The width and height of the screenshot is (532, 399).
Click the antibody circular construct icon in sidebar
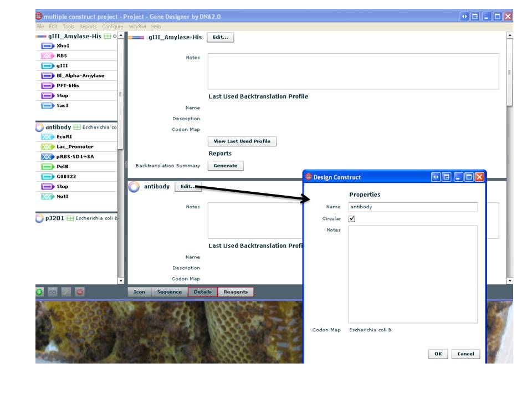(39, 127)
